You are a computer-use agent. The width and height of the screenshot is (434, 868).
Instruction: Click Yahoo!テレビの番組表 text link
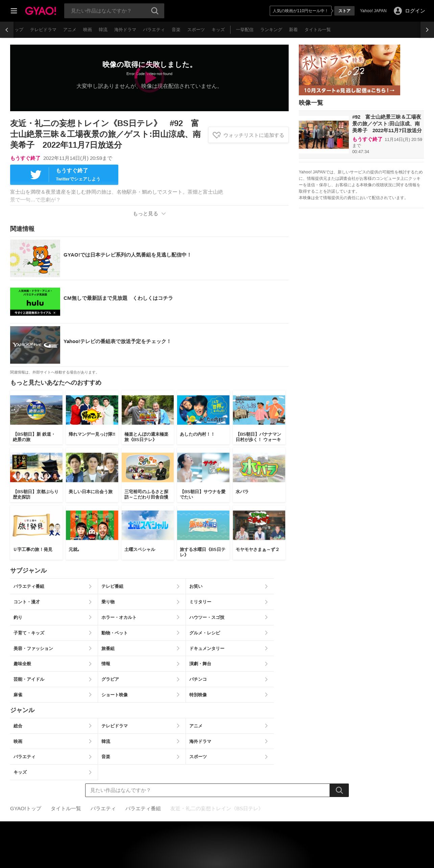click(117, 341)
